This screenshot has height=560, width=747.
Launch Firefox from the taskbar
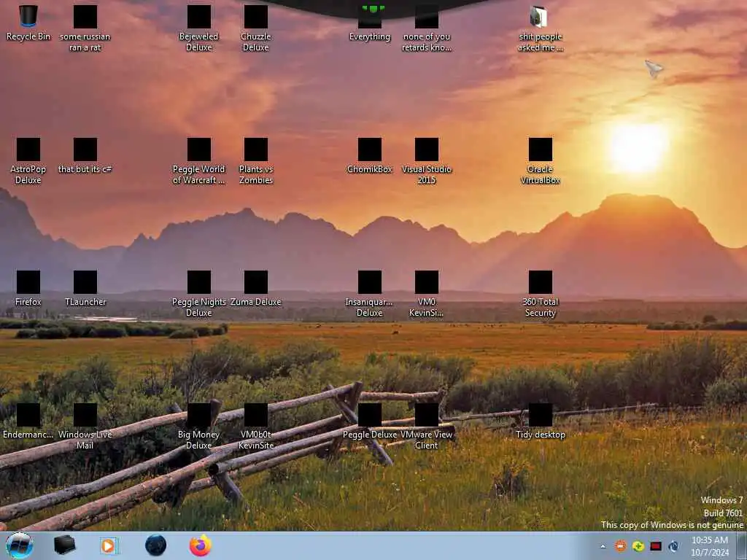click(x=201, y=545)
